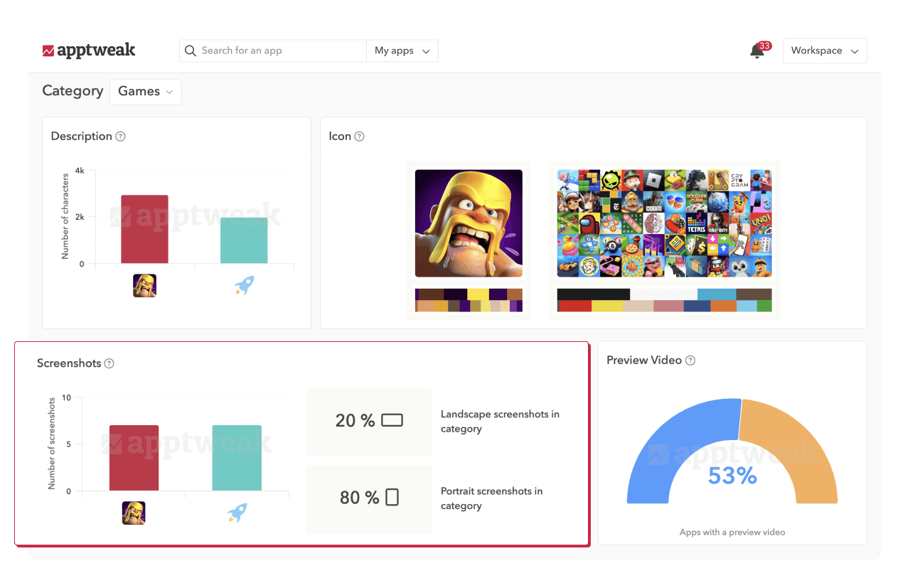
Task: Click the 80 % value
Action: click(359, 498)
